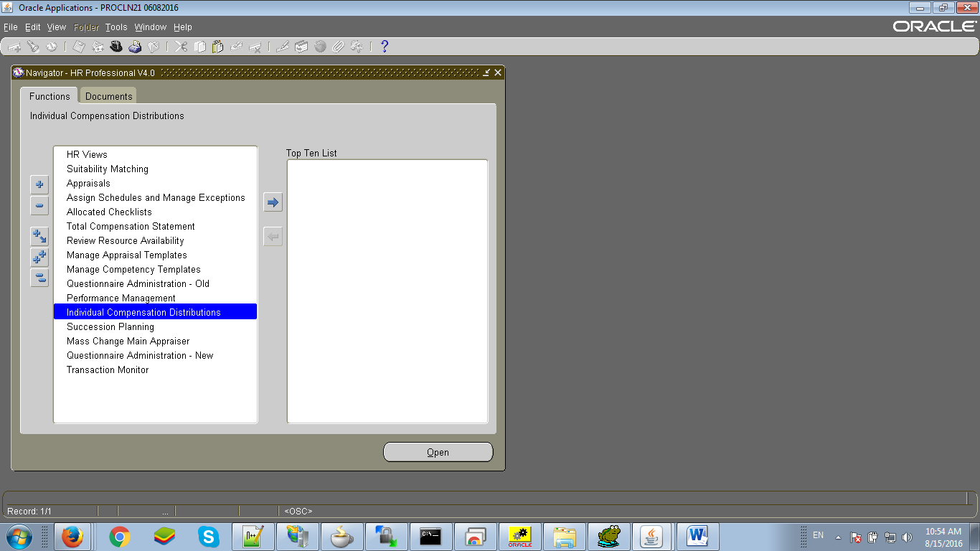The height and width of the screenshot is (551, 980).
Task: Click the Expand All double-plus button
Action: pyautogui.click(x=39, y=257)
